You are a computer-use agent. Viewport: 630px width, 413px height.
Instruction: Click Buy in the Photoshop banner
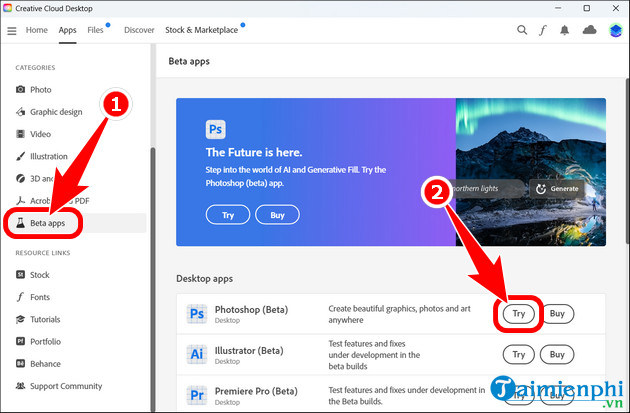[x=277, y=215]
